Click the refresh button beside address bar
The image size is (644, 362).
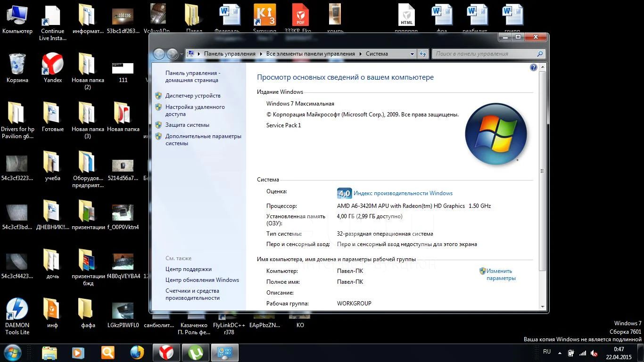pyautogui.click(x=423, y=54)
